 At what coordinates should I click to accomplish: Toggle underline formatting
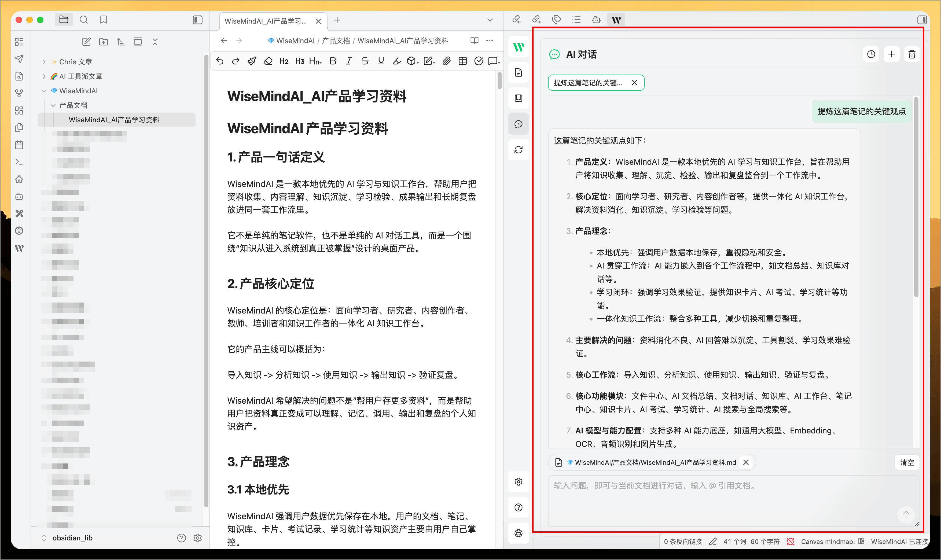381,61
